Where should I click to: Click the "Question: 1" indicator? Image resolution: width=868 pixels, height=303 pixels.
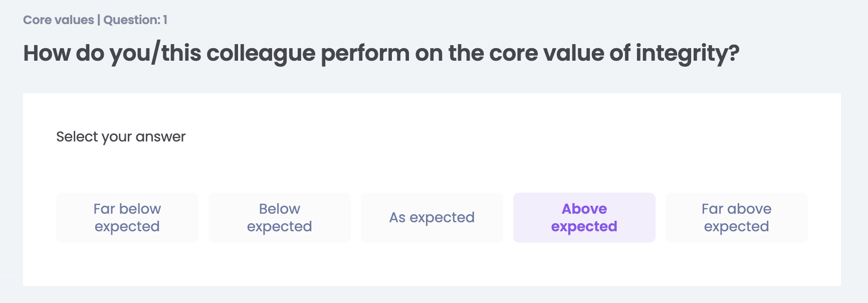135,20
